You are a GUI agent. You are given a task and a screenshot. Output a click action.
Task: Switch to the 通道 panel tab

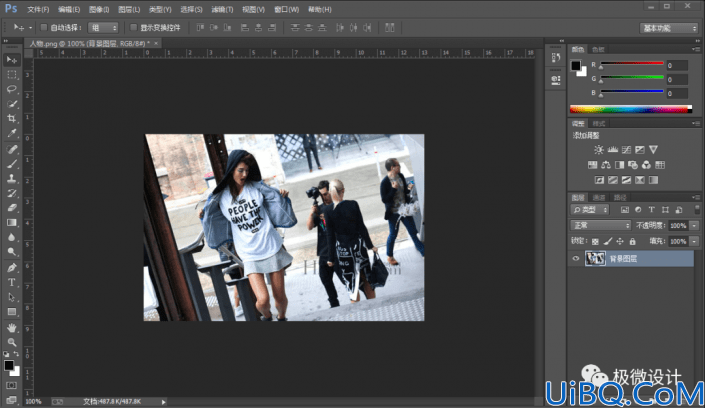(x=599, y=197)
